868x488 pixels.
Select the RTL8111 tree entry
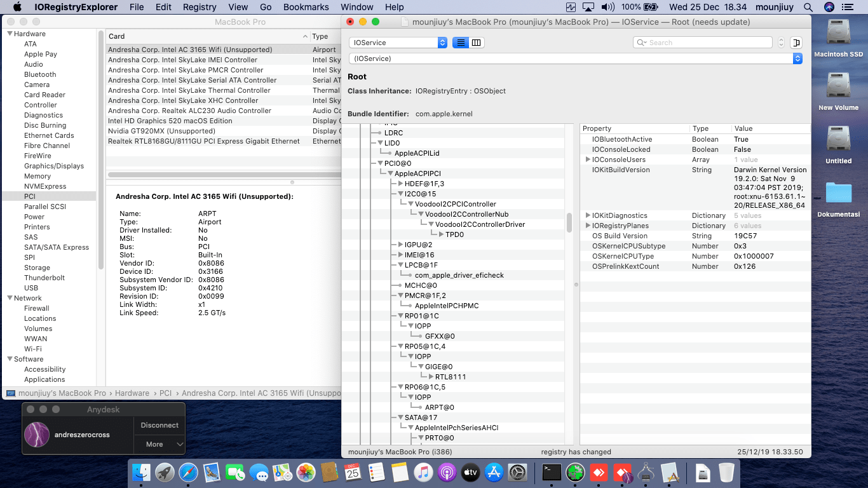click(451, 377)
